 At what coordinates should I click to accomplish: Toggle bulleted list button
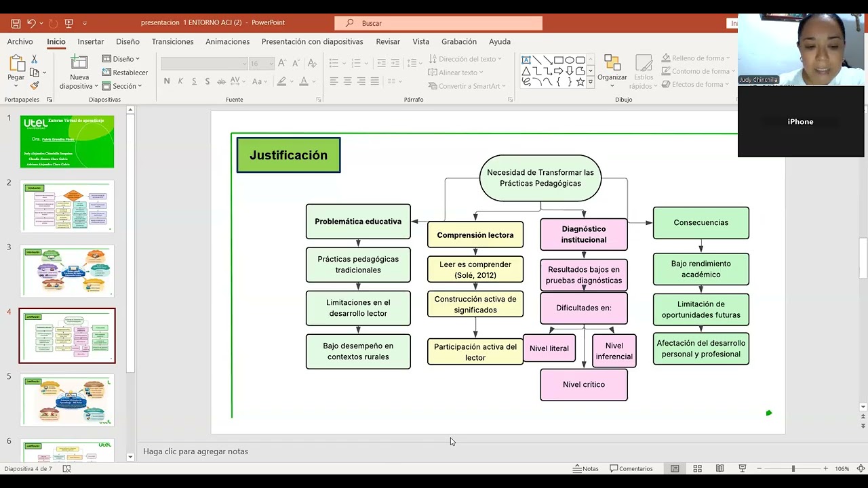click(x=334, y=63)
